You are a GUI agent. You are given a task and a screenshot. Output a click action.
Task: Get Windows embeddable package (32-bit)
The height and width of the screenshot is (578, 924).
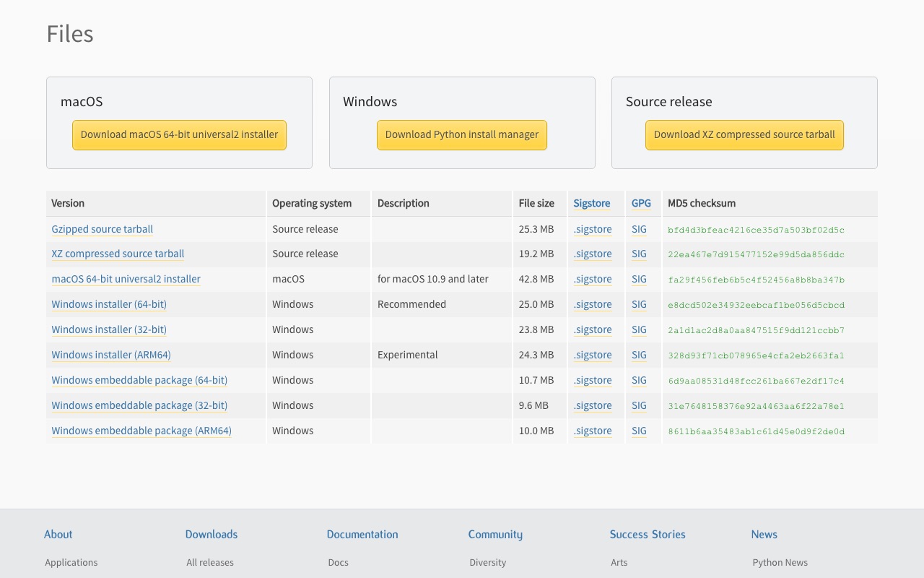pos(139,405)
